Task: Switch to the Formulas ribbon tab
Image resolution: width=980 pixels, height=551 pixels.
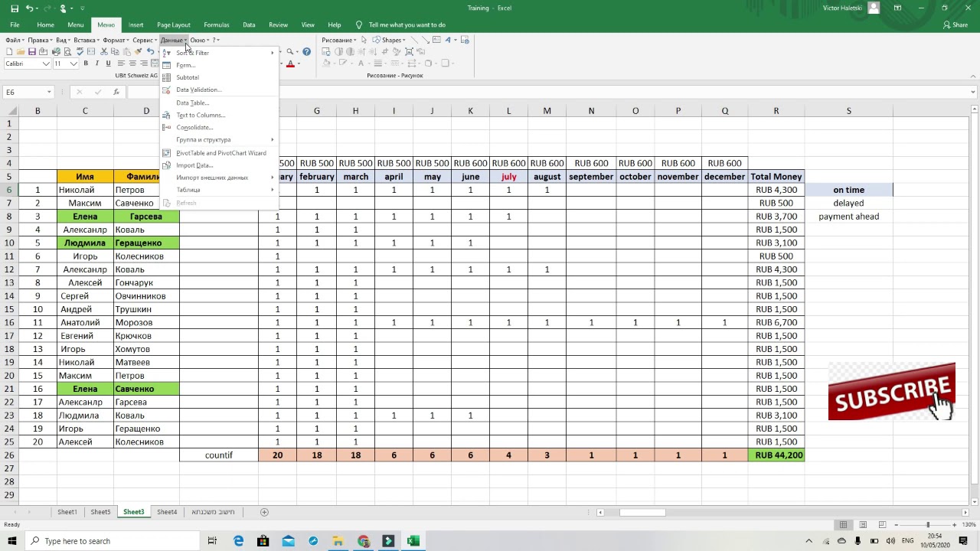Action: pyautogui.click(x=217, y=24)
